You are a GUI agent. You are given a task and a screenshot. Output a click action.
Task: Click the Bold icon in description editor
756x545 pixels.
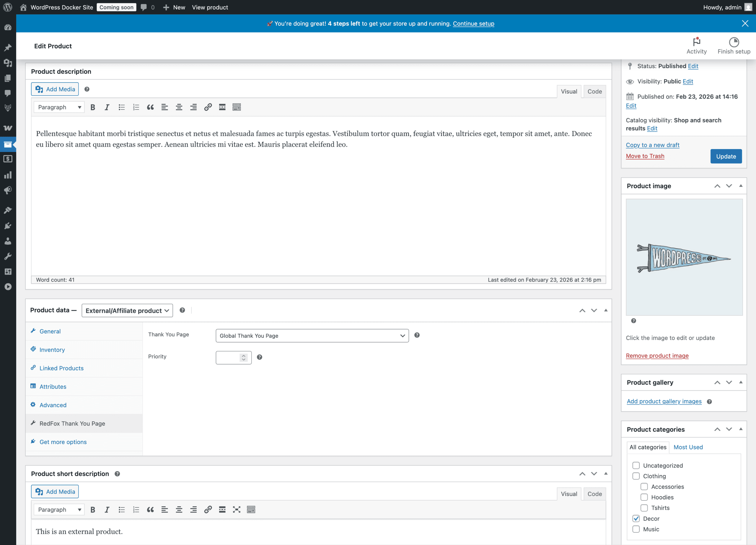(93, 107)
